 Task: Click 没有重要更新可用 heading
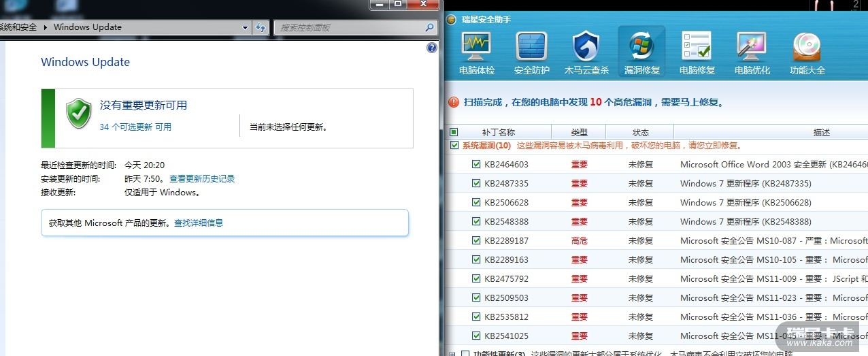coord(144,105)
